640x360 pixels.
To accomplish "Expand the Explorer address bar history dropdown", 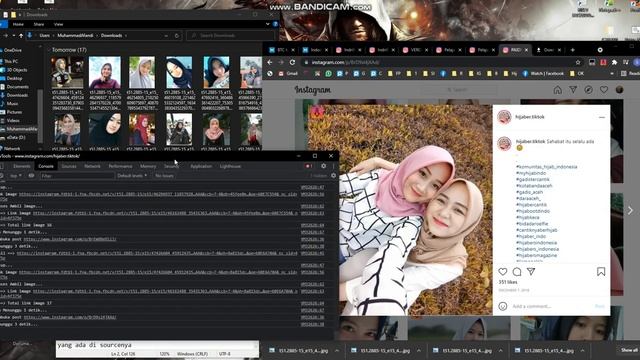I will pyautogui.click(x=166, y=36).
